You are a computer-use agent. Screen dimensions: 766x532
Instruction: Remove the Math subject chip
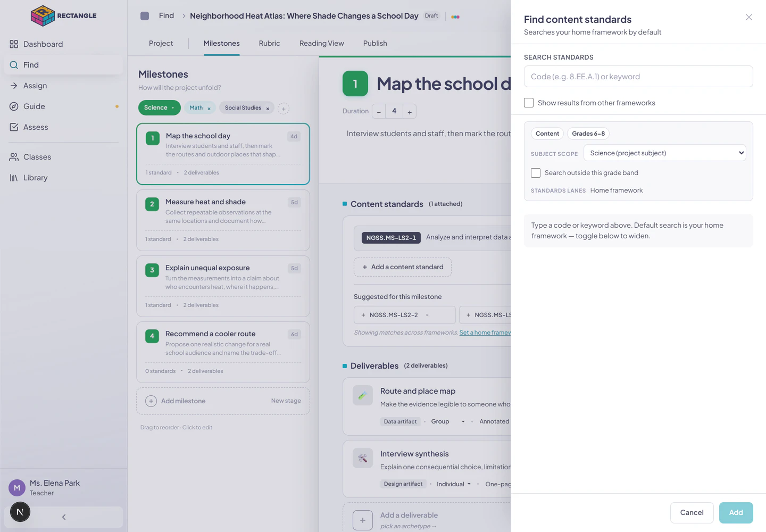click(209, 109)
